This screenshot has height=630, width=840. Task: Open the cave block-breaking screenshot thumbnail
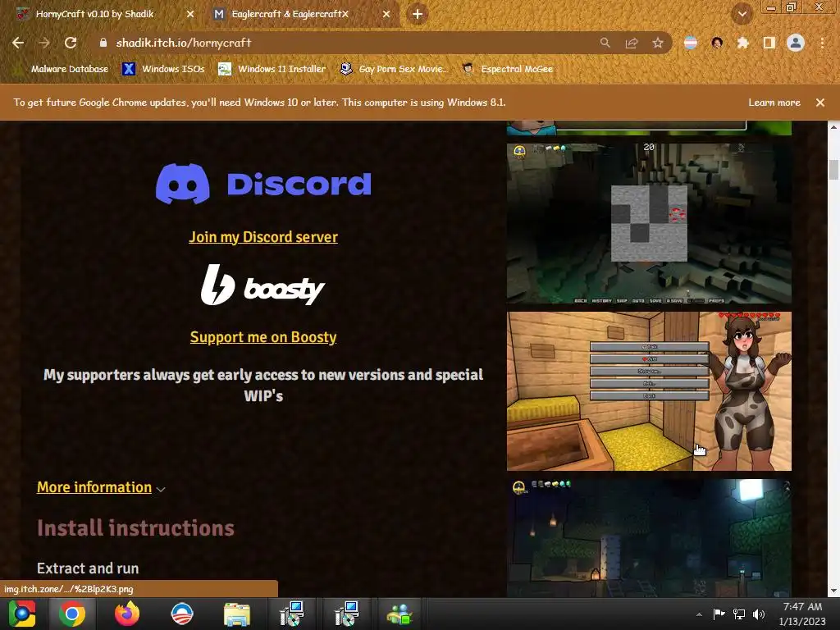pyautogui.click(x=649, y=223)
